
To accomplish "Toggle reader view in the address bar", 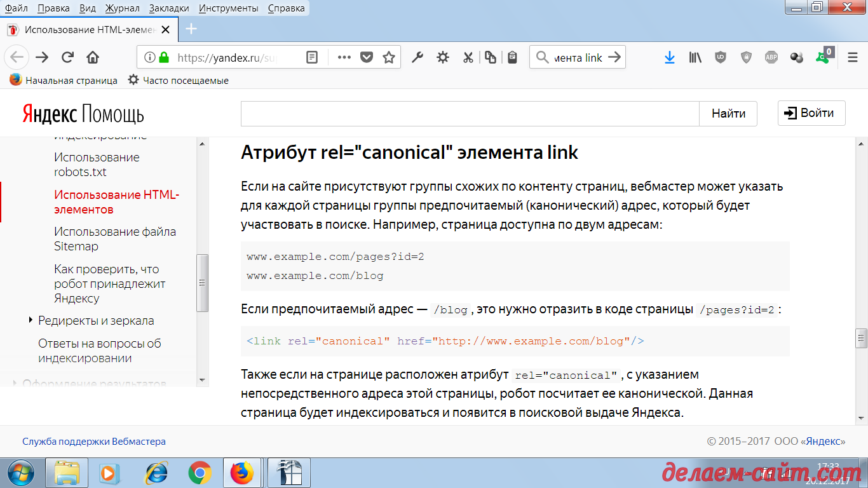I will point(312,57).
